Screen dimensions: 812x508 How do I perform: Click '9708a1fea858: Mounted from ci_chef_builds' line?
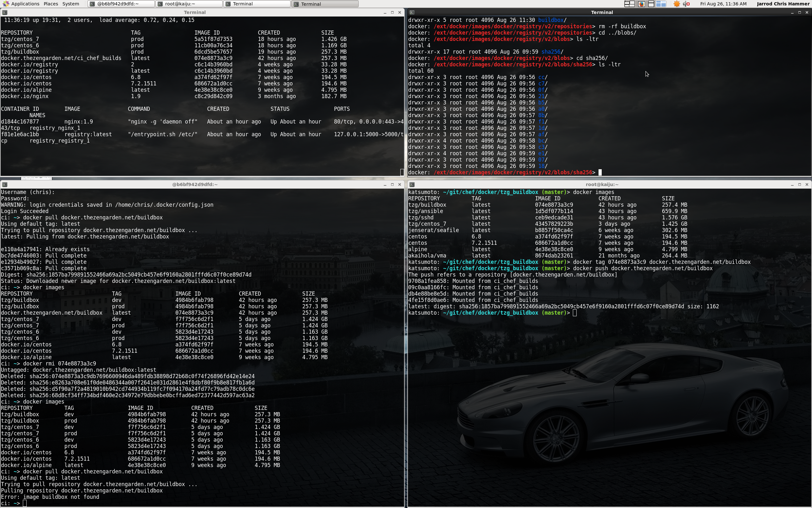pos(473,281)
